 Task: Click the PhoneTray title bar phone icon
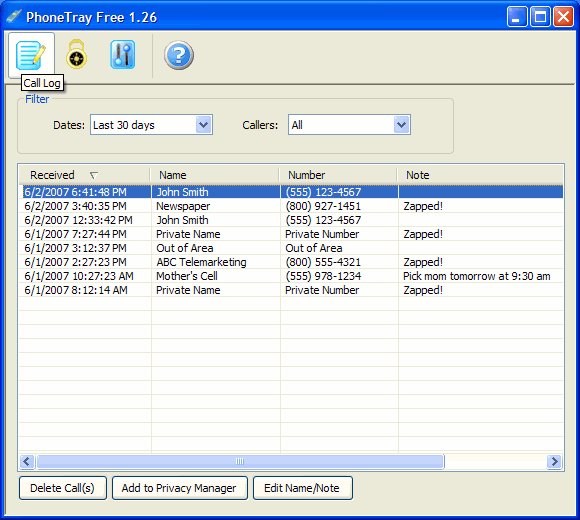point(14,17)
